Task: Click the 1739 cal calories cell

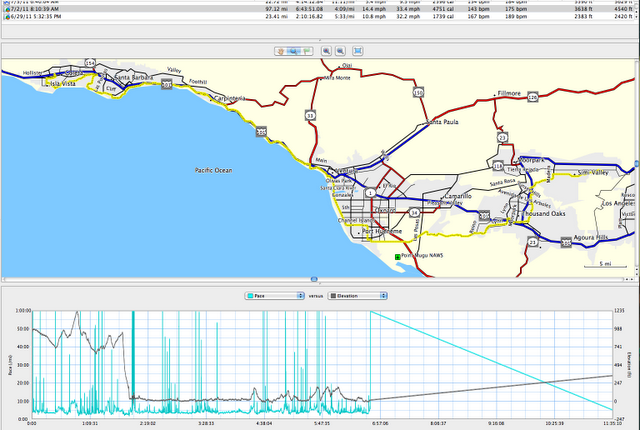Action: 442,17
